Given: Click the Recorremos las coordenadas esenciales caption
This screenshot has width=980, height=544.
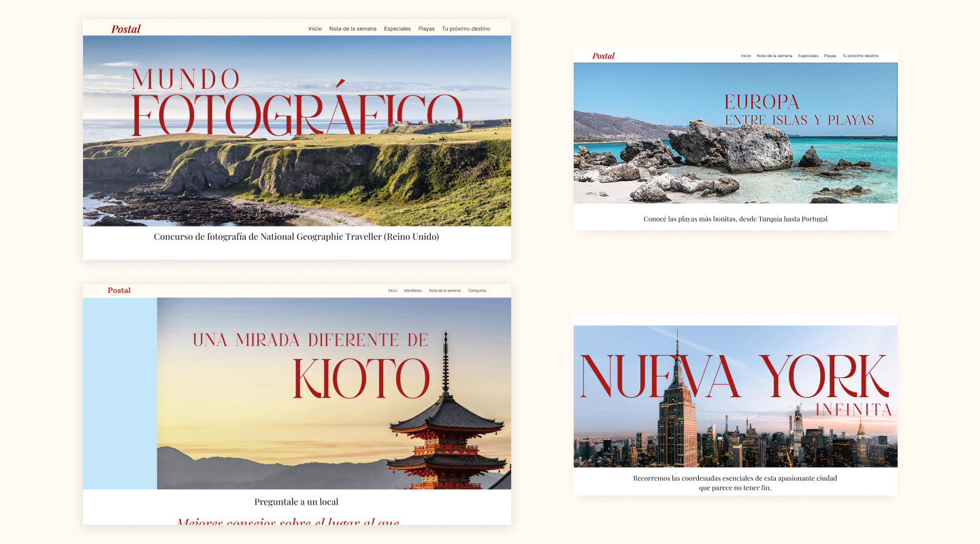Looking at the screenshot, I should pos(735,483).
